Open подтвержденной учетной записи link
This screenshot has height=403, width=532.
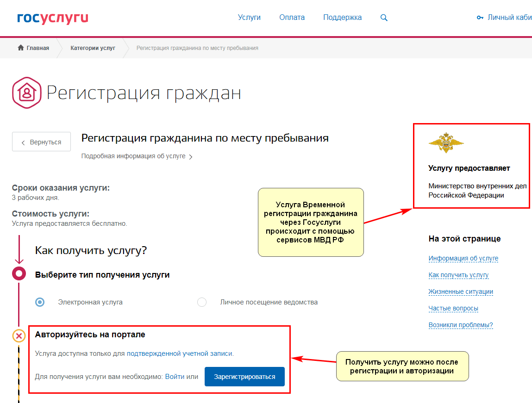click(180, 353)
